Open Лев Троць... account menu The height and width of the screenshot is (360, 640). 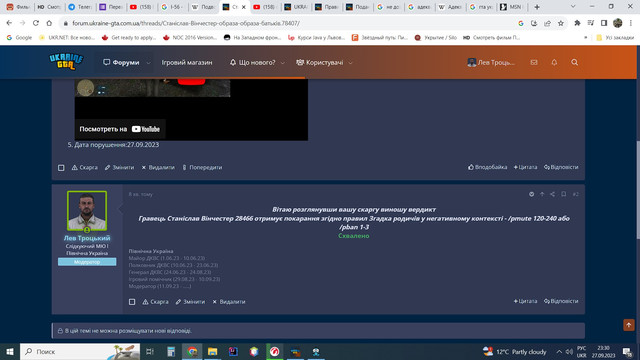[491, 62]
